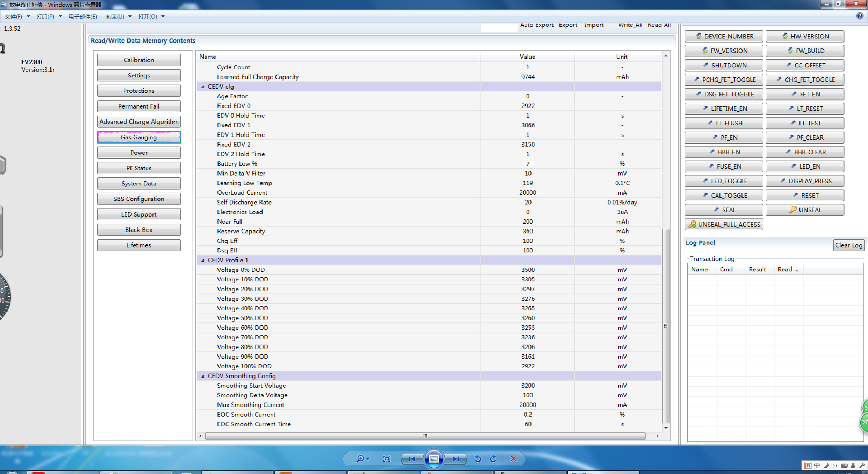Open the PF Status section
This screenshot has width=868, height=474.
[x=139, y=168]
